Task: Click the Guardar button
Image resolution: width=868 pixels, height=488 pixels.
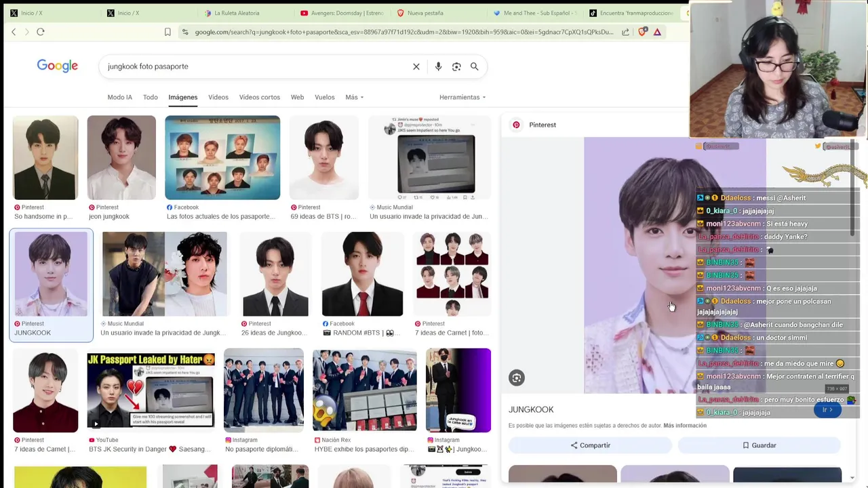Action: pos(759,445)
